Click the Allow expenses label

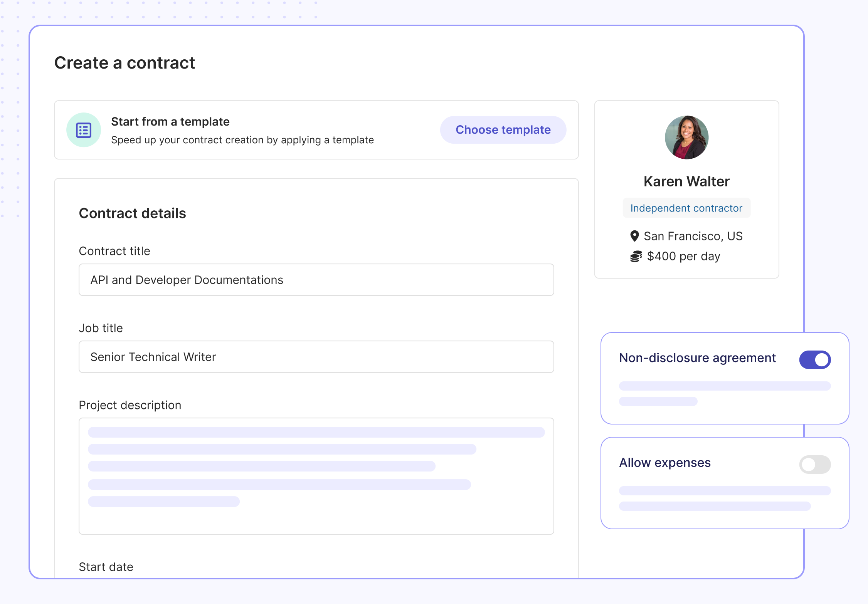pos(665,463)
